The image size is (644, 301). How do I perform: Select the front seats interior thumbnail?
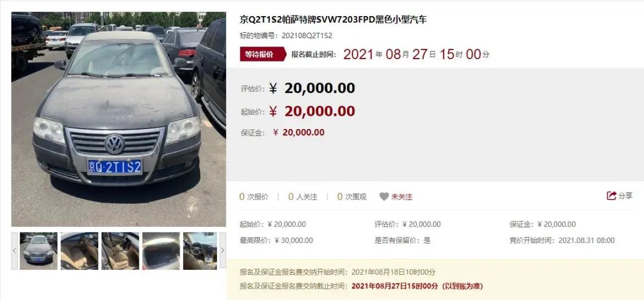point(120,251)
